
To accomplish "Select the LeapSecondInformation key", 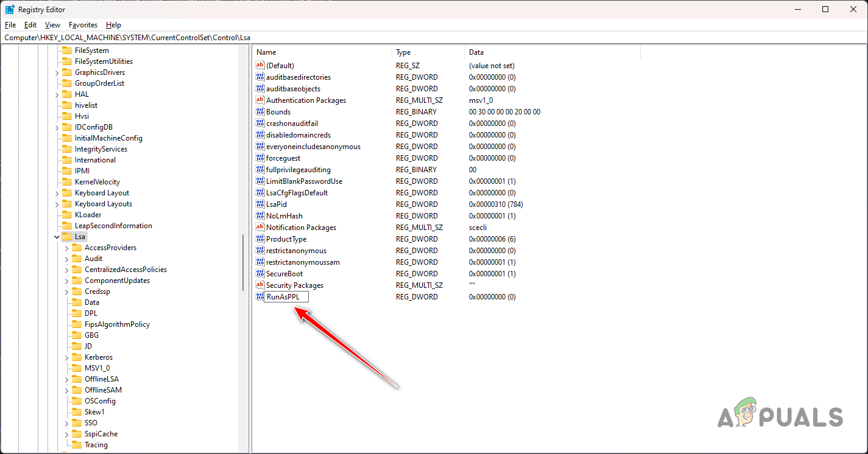I will point(113,226).
